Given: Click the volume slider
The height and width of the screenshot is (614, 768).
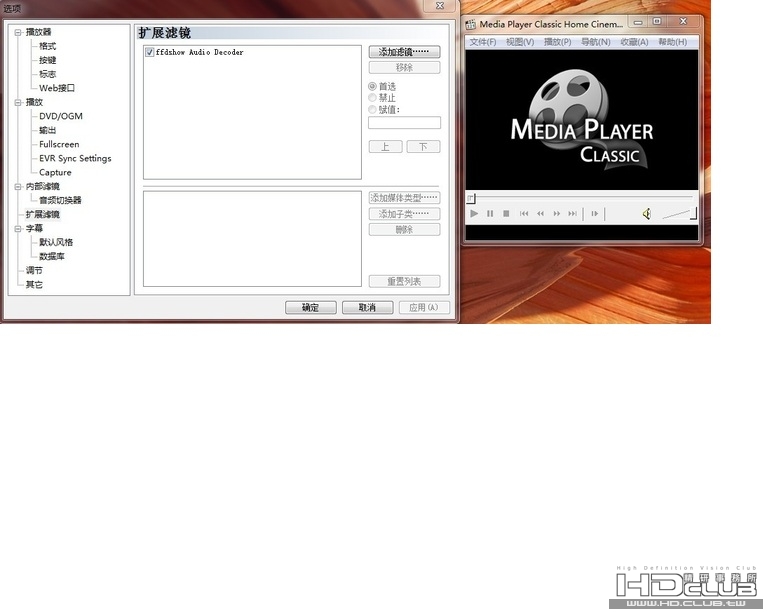Looking at the screenshot, I should (x=679, y=214).
